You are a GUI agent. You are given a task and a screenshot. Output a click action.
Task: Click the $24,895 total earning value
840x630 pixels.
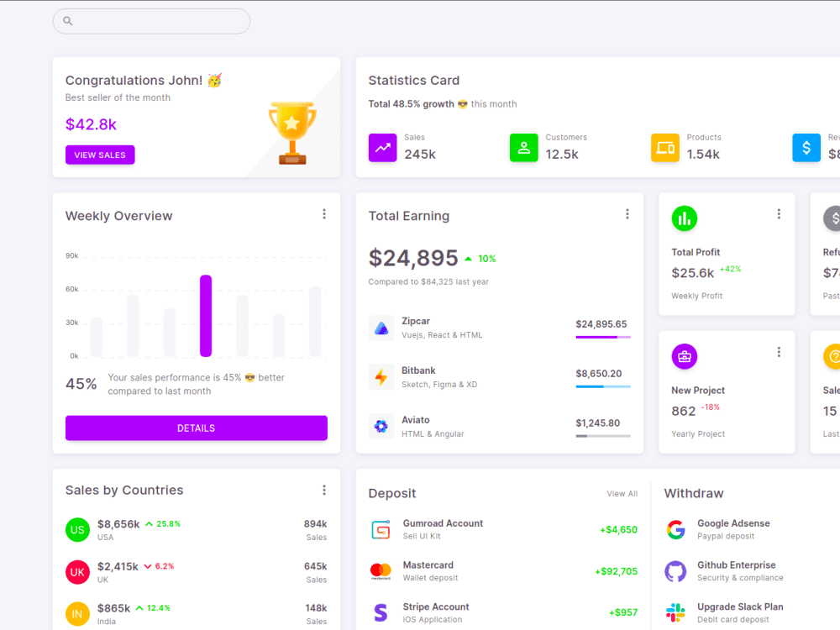click(x=413, y=258)
